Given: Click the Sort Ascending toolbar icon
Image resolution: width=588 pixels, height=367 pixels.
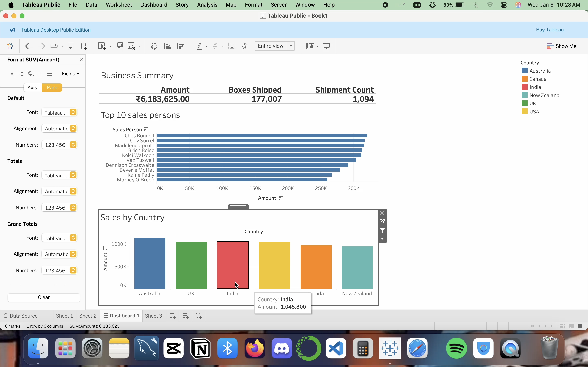Looking at the screenshot, I should click(167, 46).
